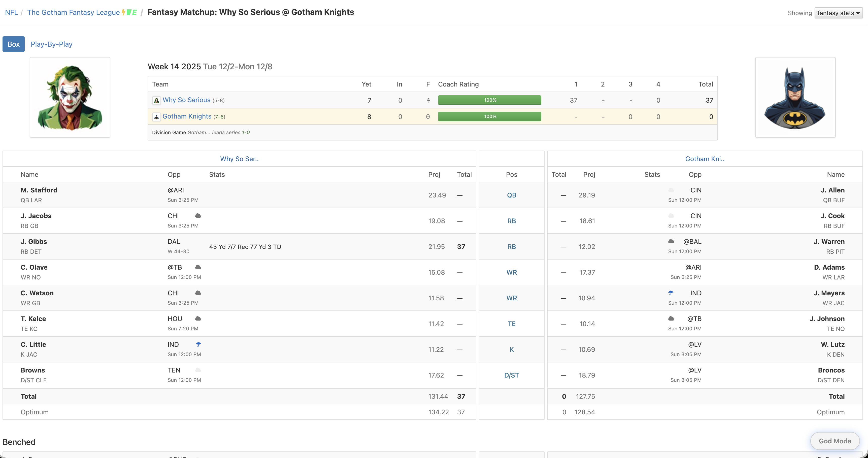The width and height of the screenshot is (868, 458).
Task: Open the fantasy stats dropdown
Action: [x=838, y=13]
